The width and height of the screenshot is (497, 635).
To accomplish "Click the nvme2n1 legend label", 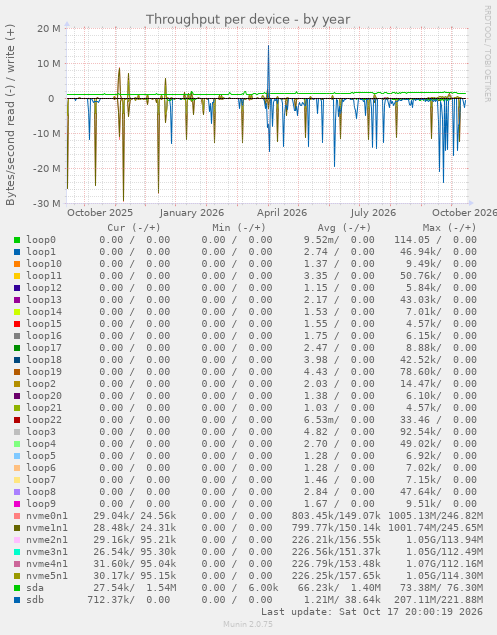I will (47, 540).
